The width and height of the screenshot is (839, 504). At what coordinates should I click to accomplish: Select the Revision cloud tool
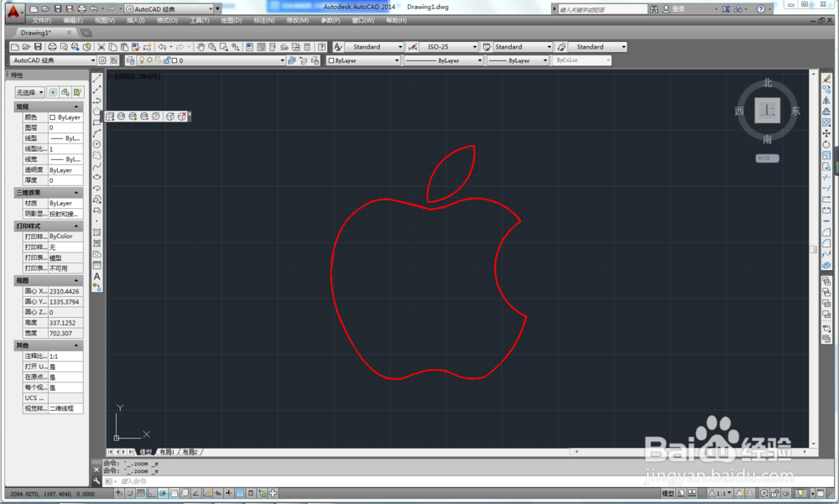coord(96,155)
